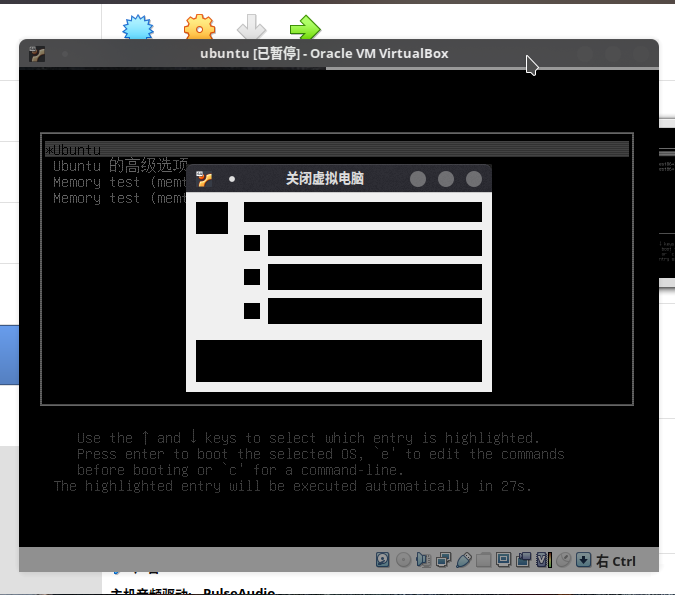Click the optical disc indicator in status bar

pos(403,560)
